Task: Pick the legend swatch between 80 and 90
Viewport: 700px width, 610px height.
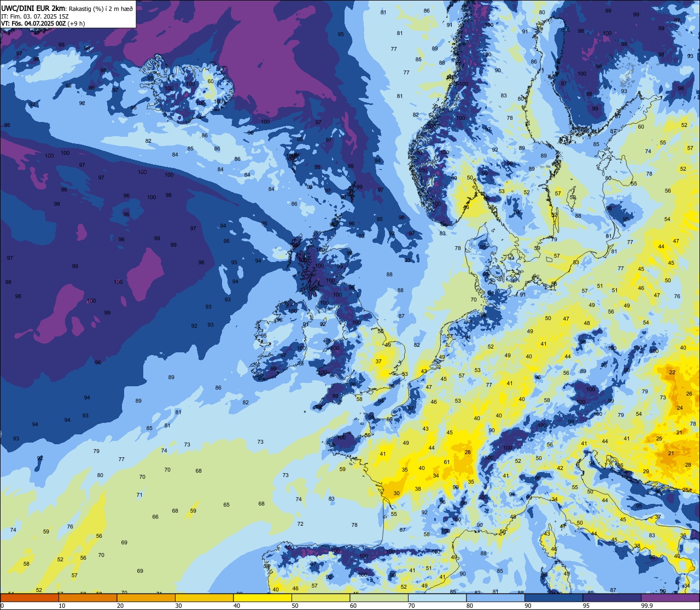Action: [495, 597]
